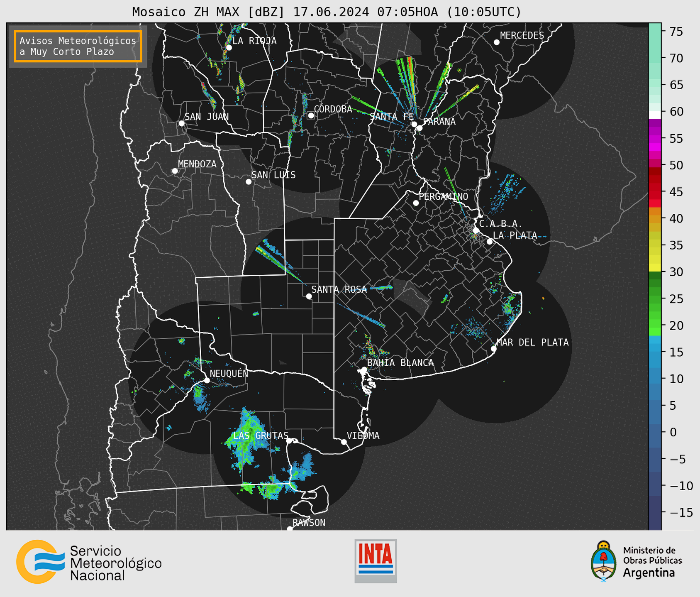Click the 75 dBZ colorbar label
Screen dimensions: 700x597
(x=676, y=32)
